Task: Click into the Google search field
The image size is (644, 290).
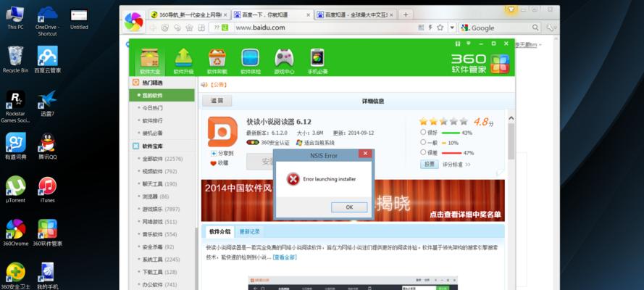Action: pos(501,28)
